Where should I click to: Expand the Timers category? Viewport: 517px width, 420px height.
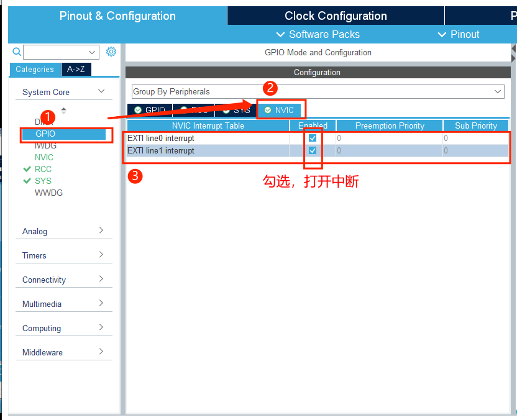tap(101, 255)
